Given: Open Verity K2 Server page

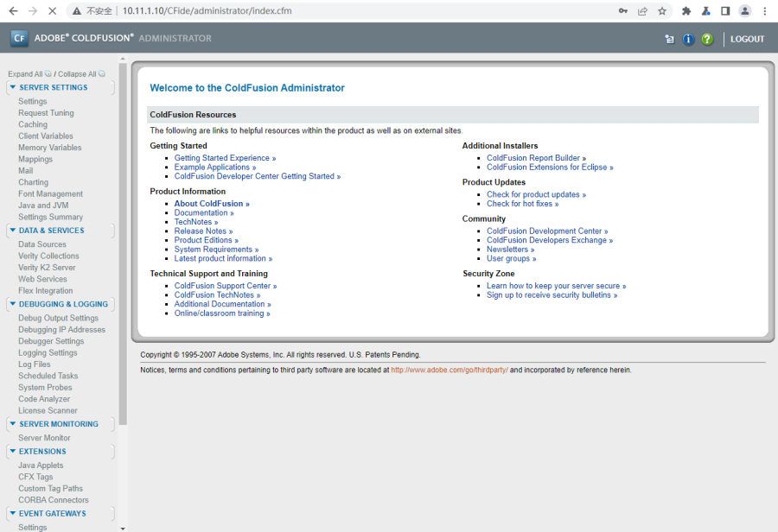Looking at the screenshot, I should [47, 267].
